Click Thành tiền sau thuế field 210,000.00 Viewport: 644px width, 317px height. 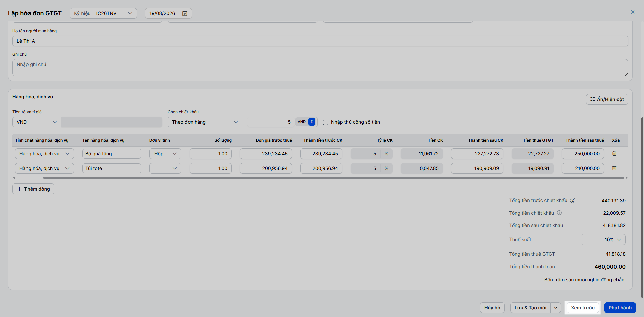click(583, 168)
